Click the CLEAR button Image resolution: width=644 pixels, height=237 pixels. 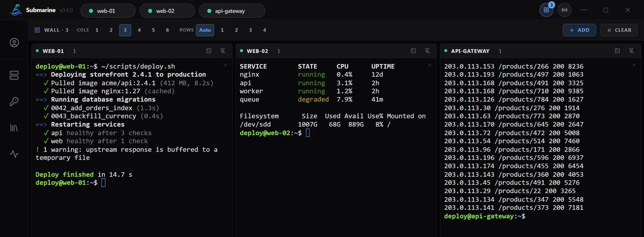pos(619,30)
